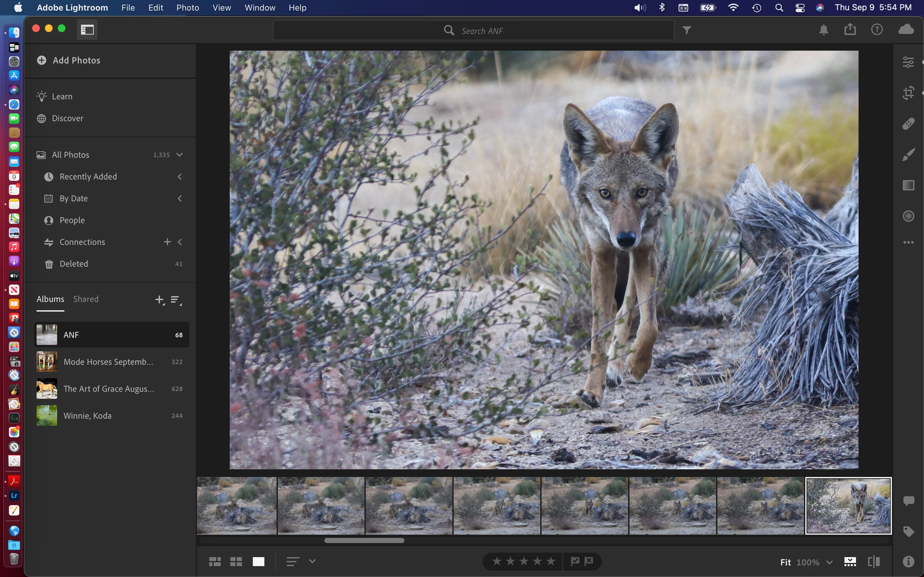This screenshot has height=577, width=924.
Task: Switch to the Shared tab
Action: [x=86, y=299]
